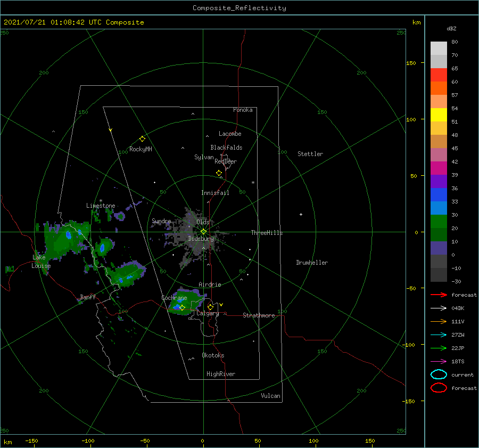479x448 pixels.
Task: Click the RockyMH label
Action: (141, 149)
